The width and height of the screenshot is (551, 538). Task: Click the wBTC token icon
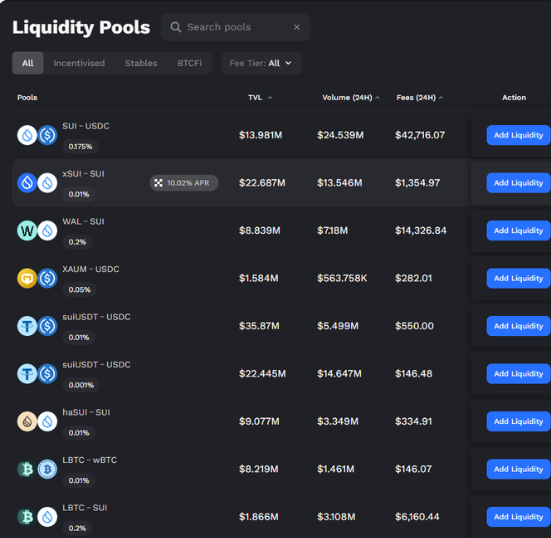pos(47,469)
